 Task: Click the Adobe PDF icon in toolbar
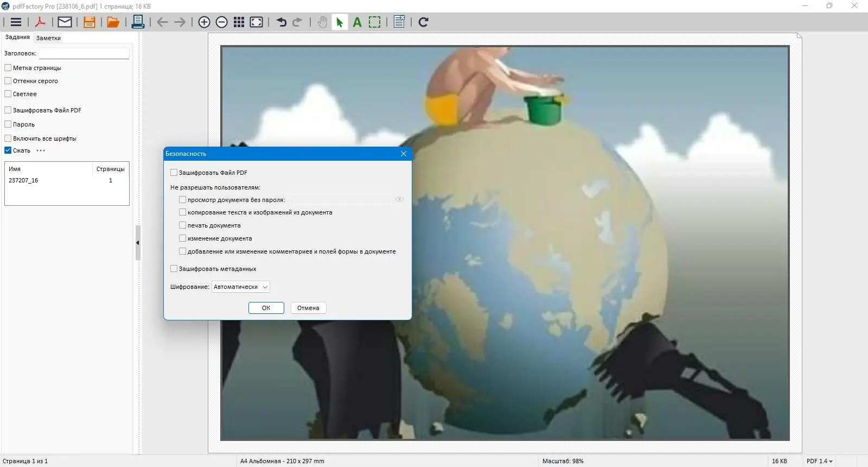pyautogui.click(x=40, y=22)
